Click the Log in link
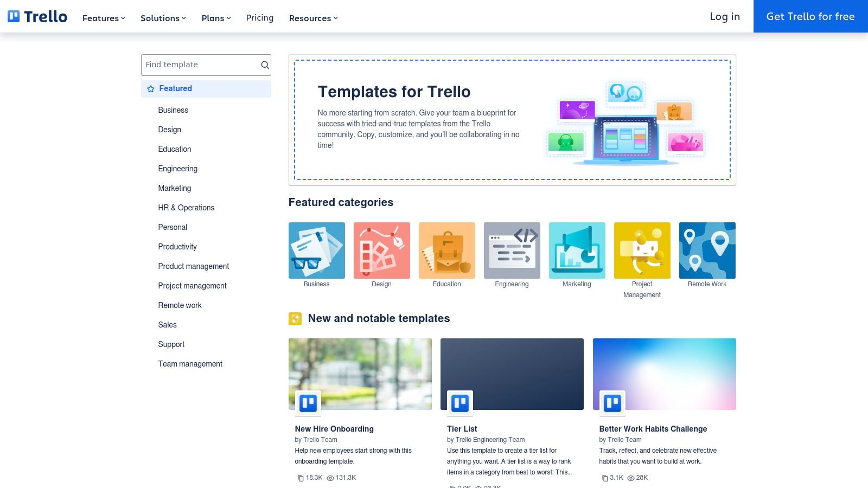The image size is (868, 488). coord(725,17)
